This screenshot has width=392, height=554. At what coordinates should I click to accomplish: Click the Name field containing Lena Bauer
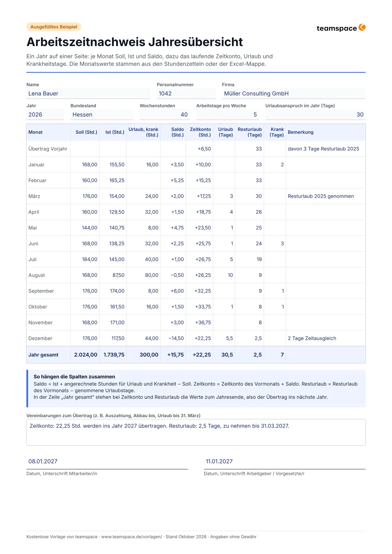(88, 94)
